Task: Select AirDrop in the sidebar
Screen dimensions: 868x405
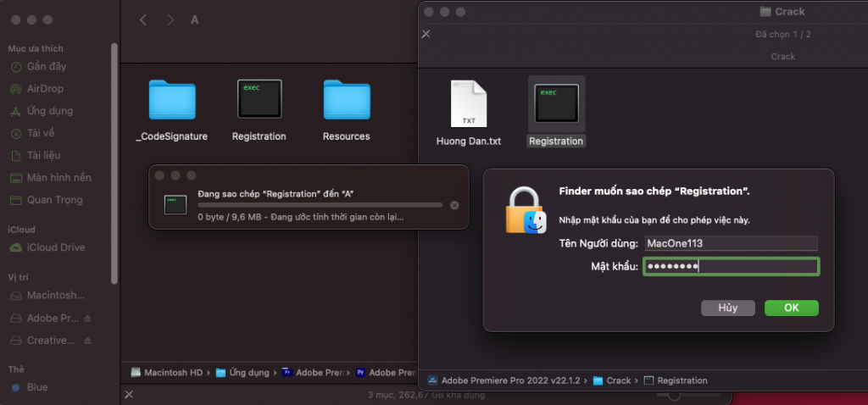Action: click(x=45, y=88)
